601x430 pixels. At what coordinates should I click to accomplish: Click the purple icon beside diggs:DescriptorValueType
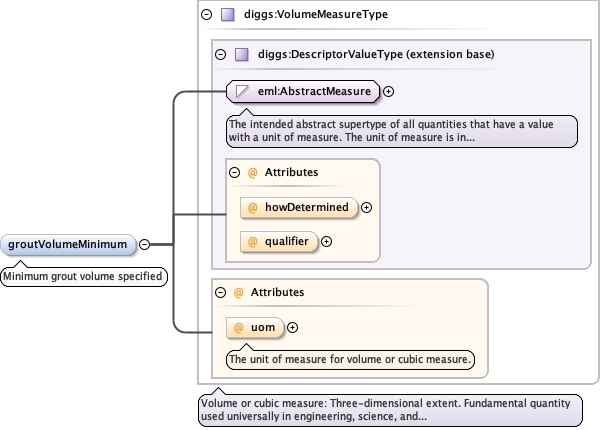coord(241,54)
